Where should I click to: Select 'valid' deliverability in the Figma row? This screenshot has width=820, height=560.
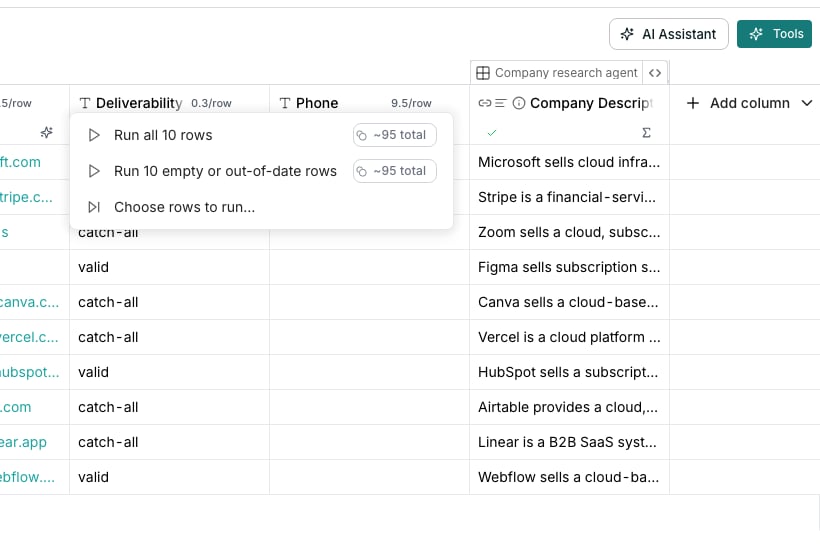click(x=169, y=267)
